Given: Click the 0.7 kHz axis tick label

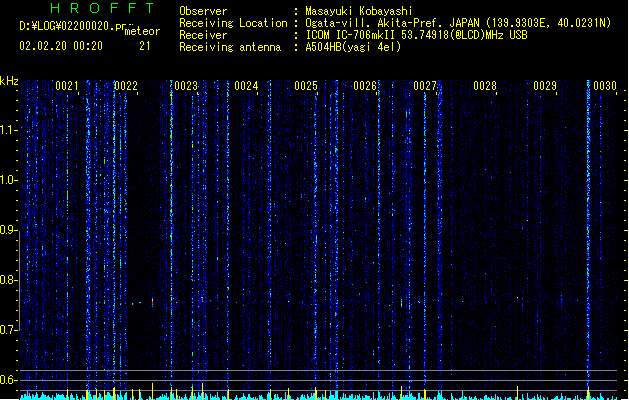Looking at the screenshot, I should coord(9,330).
